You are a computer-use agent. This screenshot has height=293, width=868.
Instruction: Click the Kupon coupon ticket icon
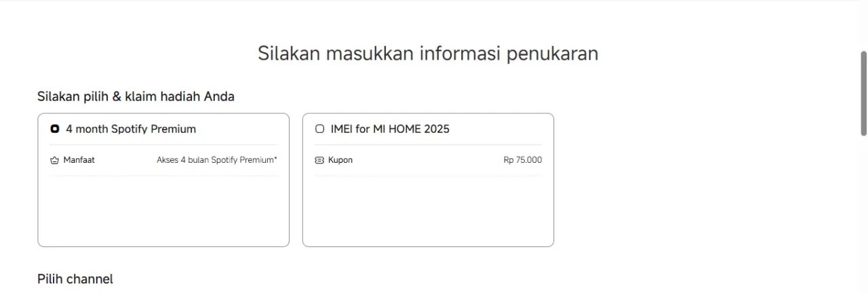coord(320,161)
